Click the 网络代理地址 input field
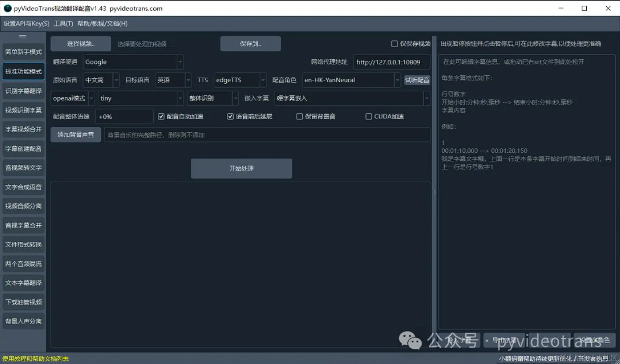Screen dimensions: 620x364 391,62
